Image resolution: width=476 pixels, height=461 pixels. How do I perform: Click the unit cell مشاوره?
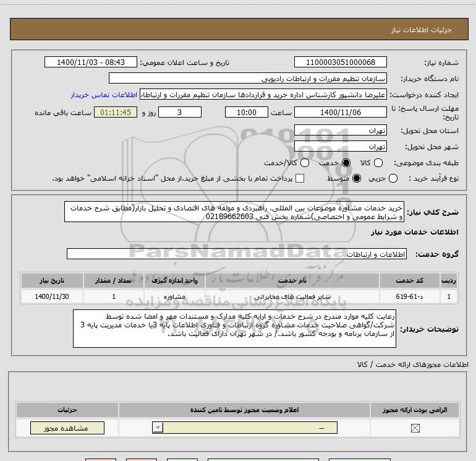[174, 296]
